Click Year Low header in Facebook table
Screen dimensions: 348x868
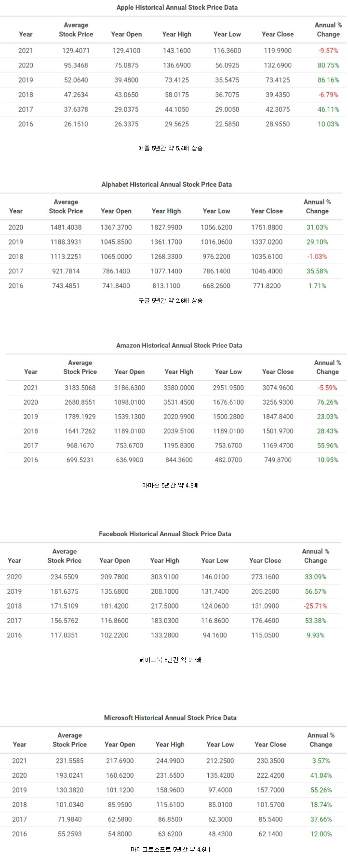pos(214,560)
